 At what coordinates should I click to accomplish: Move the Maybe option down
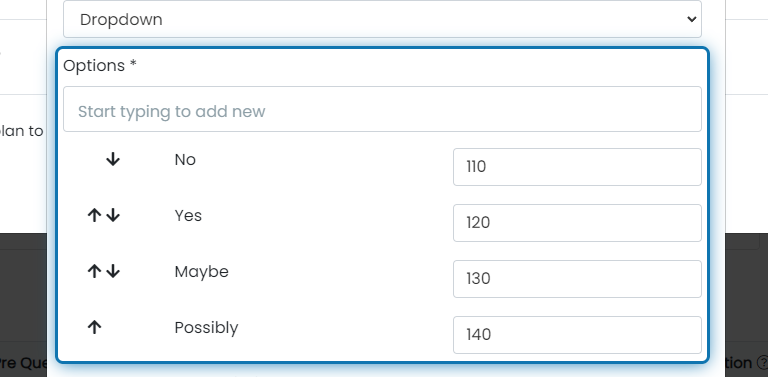coord(113,271)
